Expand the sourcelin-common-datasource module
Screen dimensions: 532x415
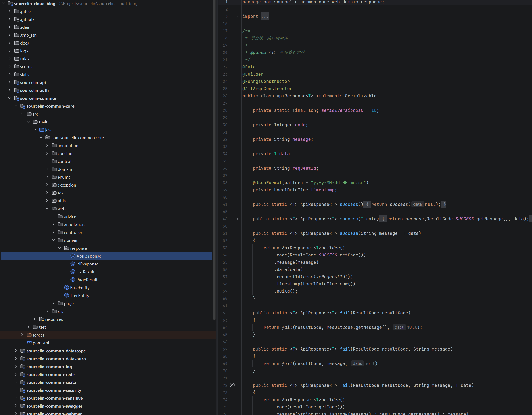coord(16,359)
